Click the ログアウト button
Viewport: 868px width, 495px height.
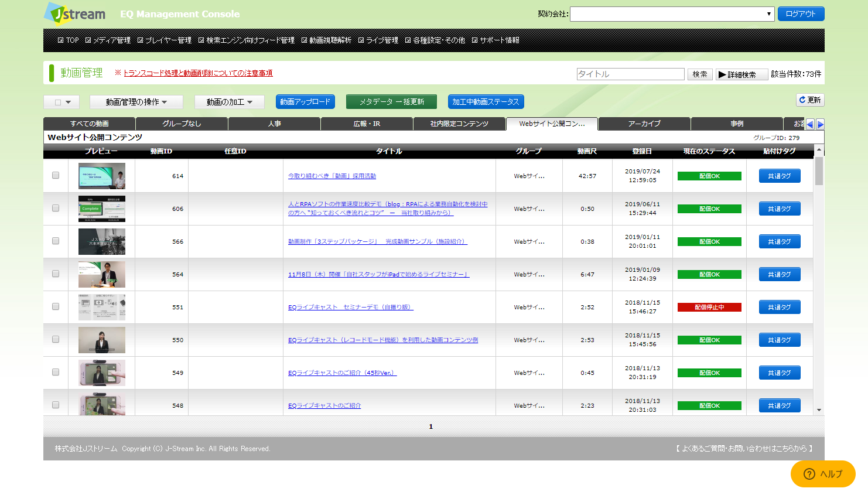(801, 13)
